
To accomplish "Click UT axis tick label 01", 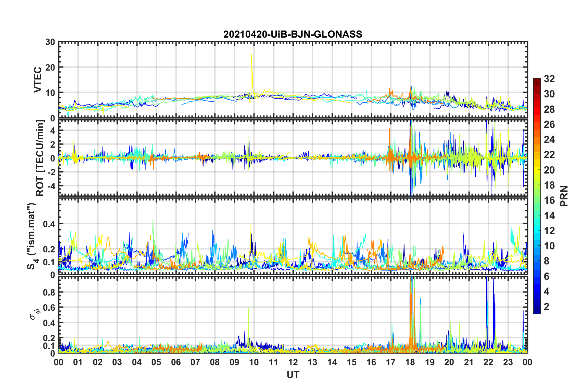I will 78,362.
